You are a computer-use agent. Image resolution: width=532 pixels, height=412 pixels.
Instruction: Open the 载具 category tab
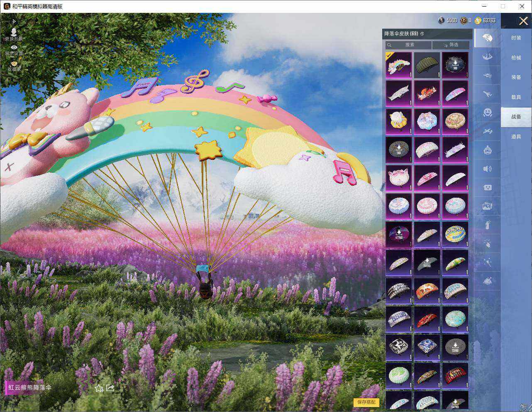click(516, 97)
